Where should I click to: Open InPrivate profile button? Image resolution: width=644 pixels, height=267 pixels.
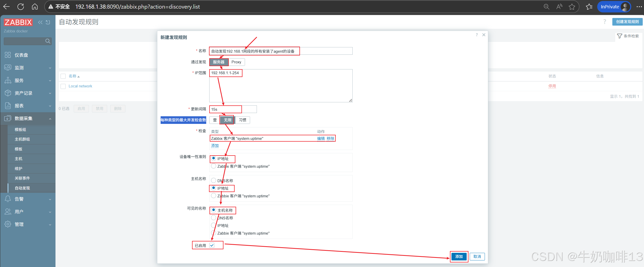pos(614,7)
